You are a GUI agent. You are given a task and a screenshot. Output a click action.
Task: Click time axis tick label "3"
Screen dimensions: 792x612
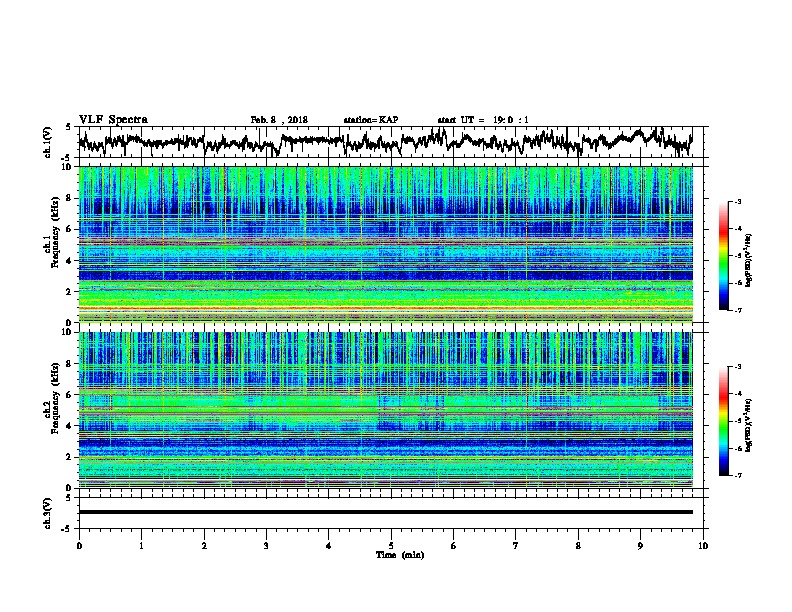coord(266,546)
